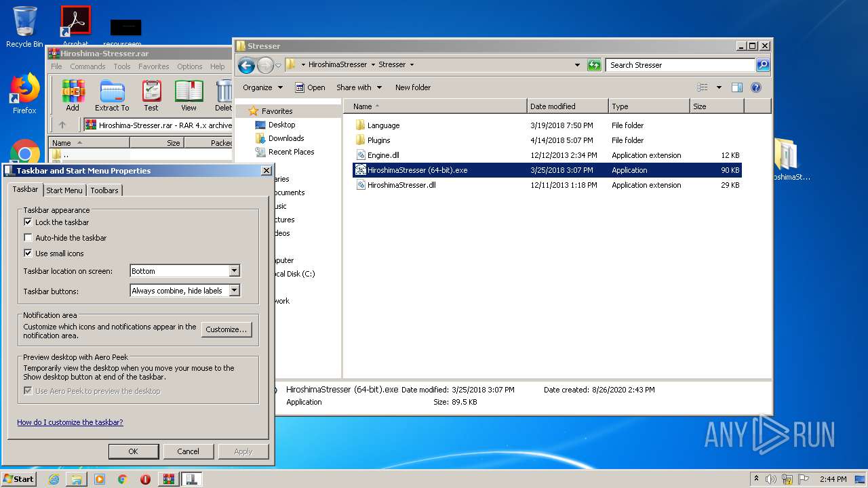Open WinRAR Tools menu
This screenshot has height=488, width=868.
coord(122,66)
